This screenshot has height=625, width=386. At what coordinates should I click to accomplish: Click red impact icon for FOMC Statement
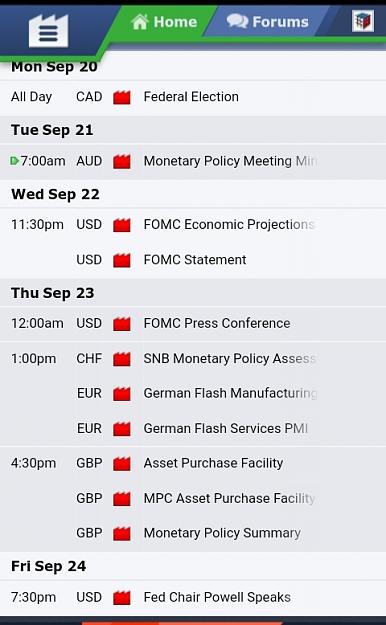pyautogui.click(x=122, y=260)
